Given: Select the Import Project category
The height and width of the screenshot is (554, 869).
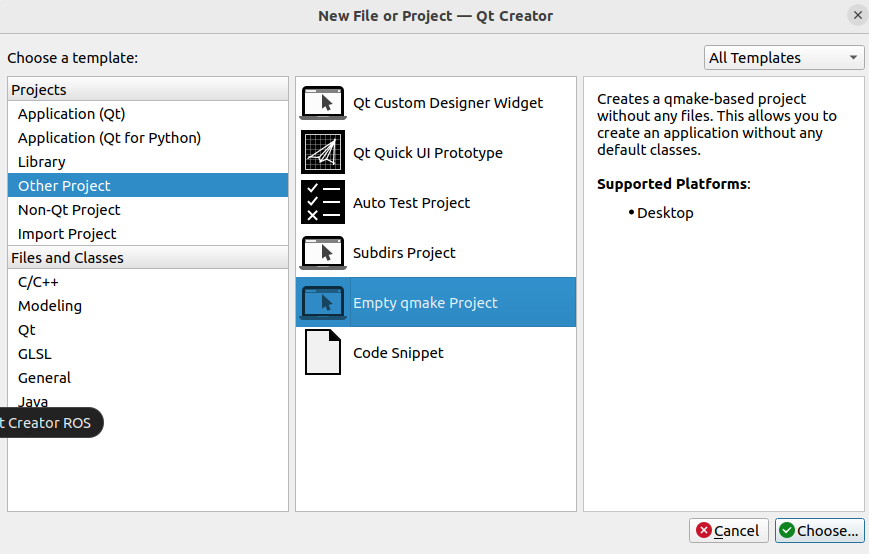Looking at the screenshot, I should coord(148,234).
